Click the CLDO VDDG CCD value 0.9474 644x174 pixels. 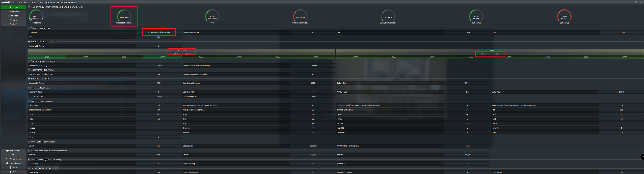tap(159, 96)
